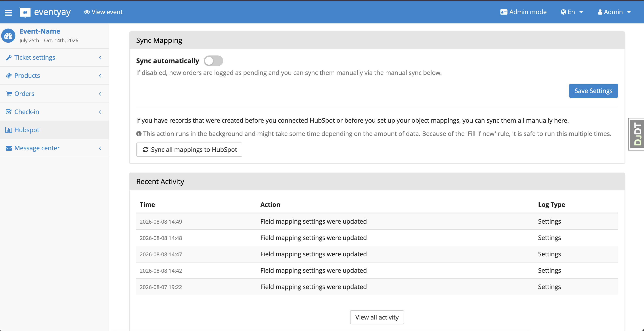Image resolution: width=644 pixels, height=331 pixels.
Task: Click the Event-Name title link
Action: (x=40, y=31)
